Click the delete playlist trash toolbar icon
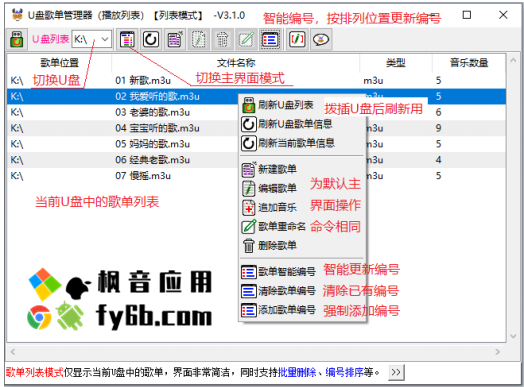 [x=223, y=39]
